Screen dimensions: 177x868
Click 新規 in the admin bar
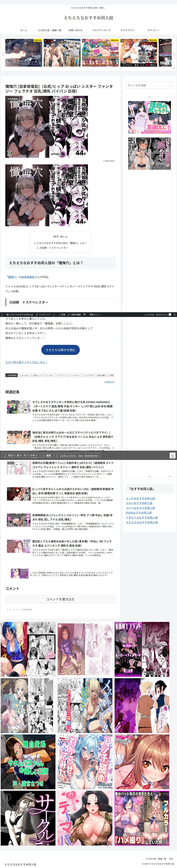coord(62,314)
